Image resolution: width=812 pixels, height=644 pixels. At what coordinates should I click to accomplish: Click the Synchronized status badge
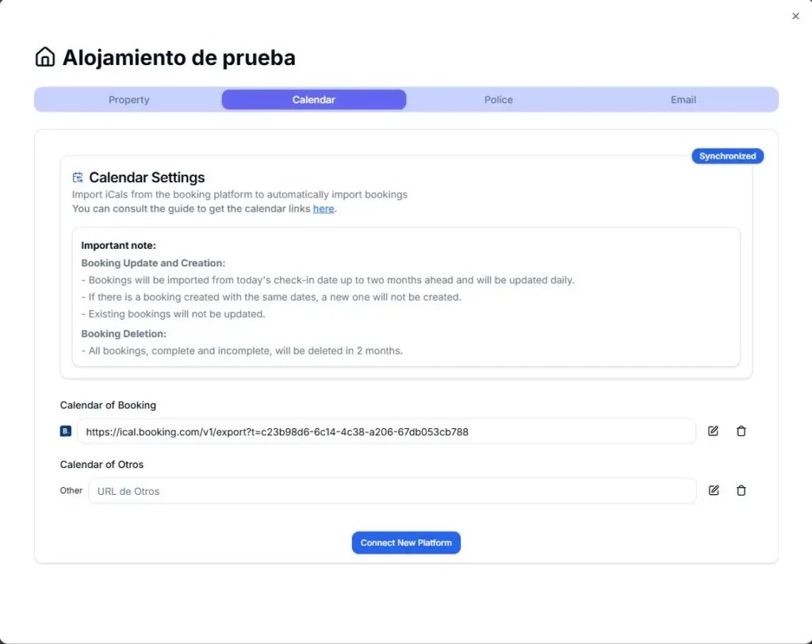(x=727, y=155)
